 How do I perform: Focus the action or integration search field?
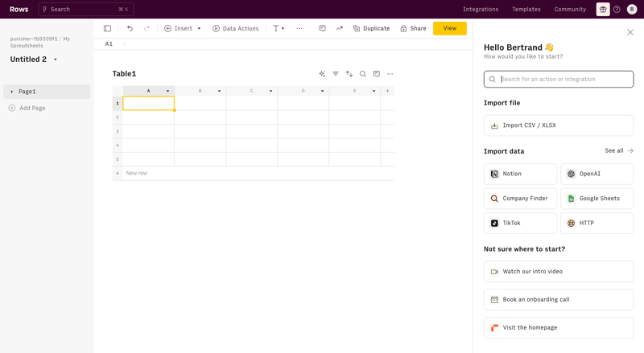[x=559, y=80]
